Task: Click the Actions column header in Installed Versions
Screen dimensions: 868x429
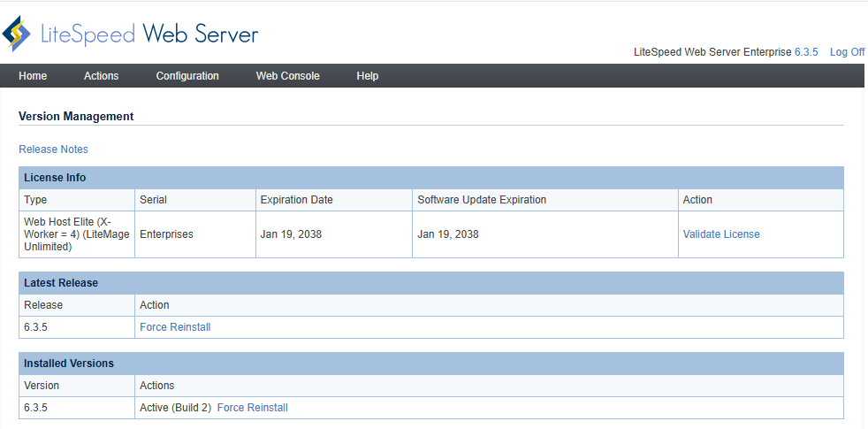Action: pos(490,385)
